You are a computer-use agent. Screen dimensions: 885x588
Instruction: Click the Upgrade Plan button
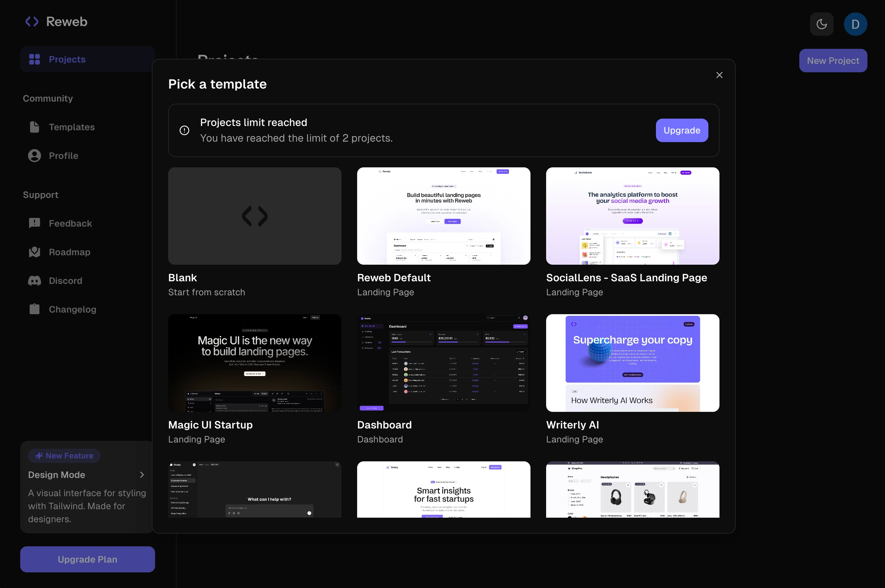coord(87,559)
